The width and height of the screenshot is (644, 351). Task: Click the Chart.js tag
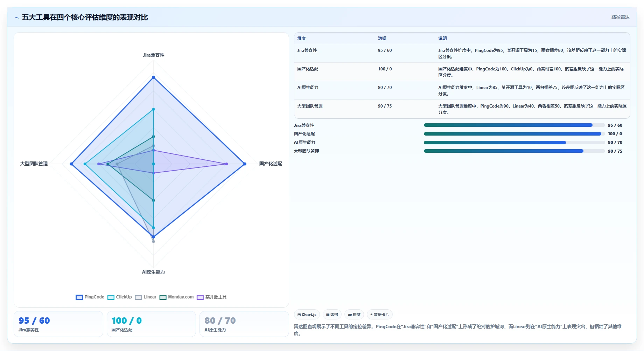click(307, 315)
